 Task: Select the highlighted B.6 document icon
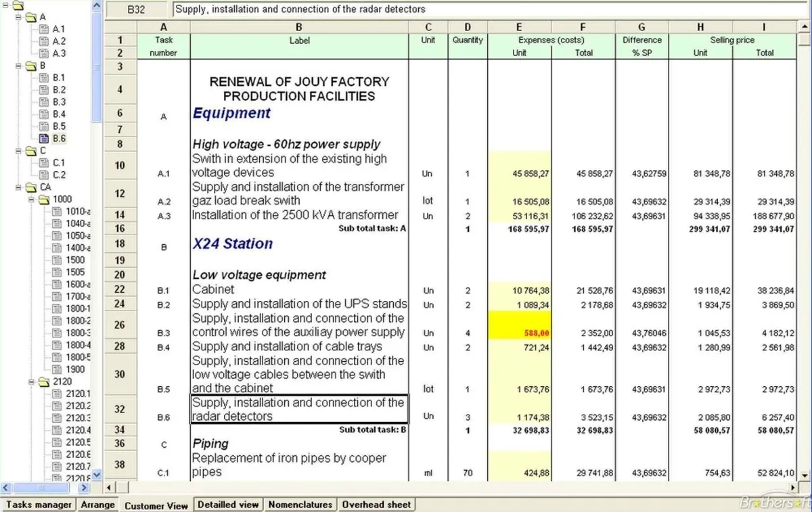pyautogui.click(x=45, y=139)
